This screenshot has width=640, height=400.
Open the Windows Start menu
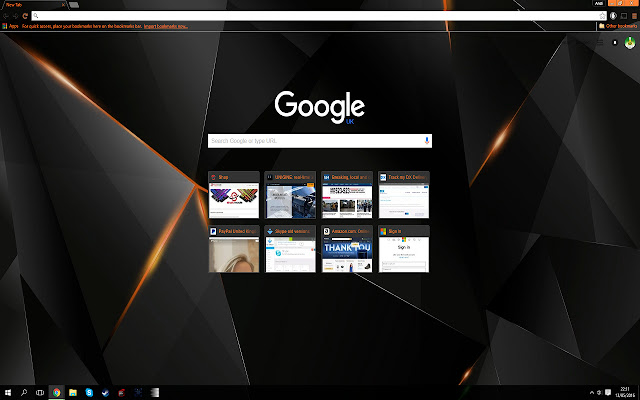pos(8,393)
